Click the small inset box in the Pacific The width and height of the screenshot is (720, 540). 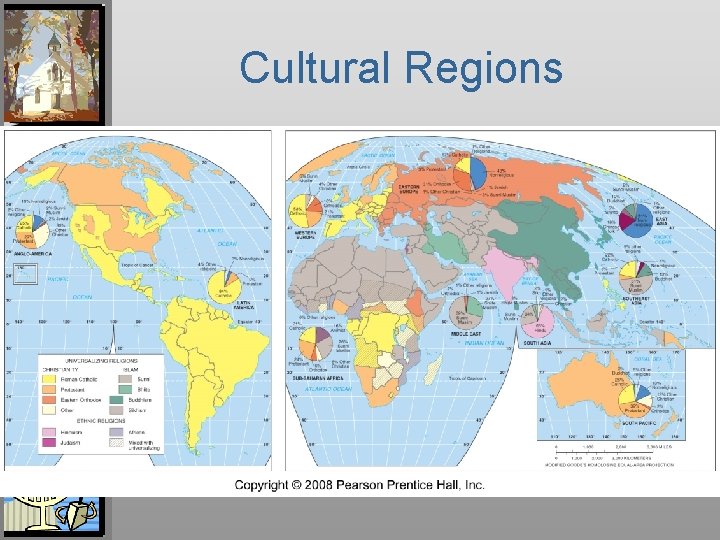coord(25,275)
